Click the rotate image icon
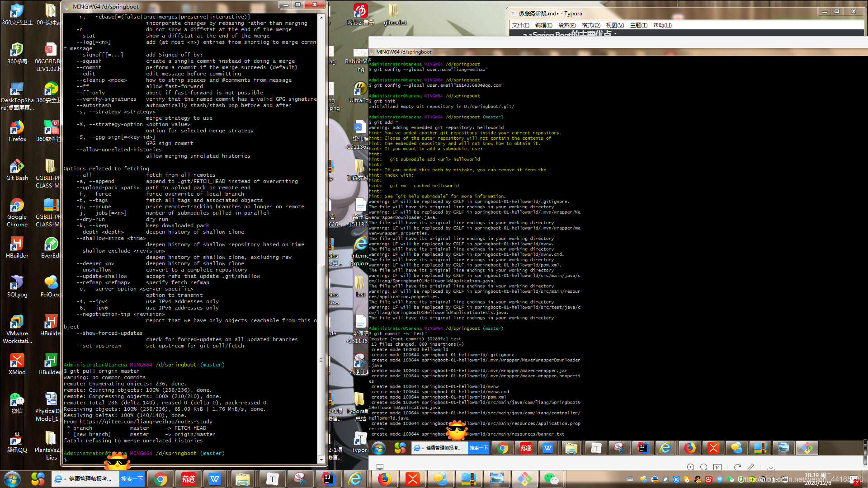This screenshot has width=868, height=488. click(737, 467)
